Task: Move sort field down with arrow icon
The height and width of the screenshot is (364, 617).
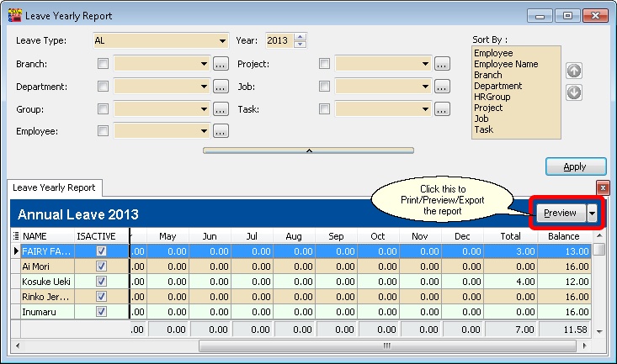Action: point(575,92)
